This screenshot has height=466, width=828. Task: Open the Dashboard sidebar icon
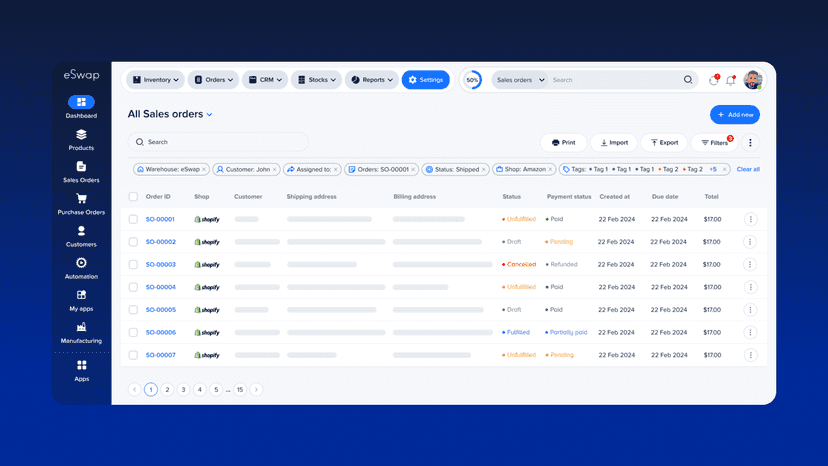(81, 102)
